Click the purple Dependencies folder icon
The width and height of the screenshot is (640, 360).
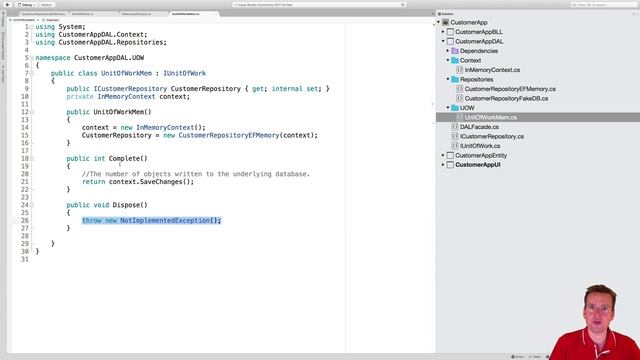(455, 51)
